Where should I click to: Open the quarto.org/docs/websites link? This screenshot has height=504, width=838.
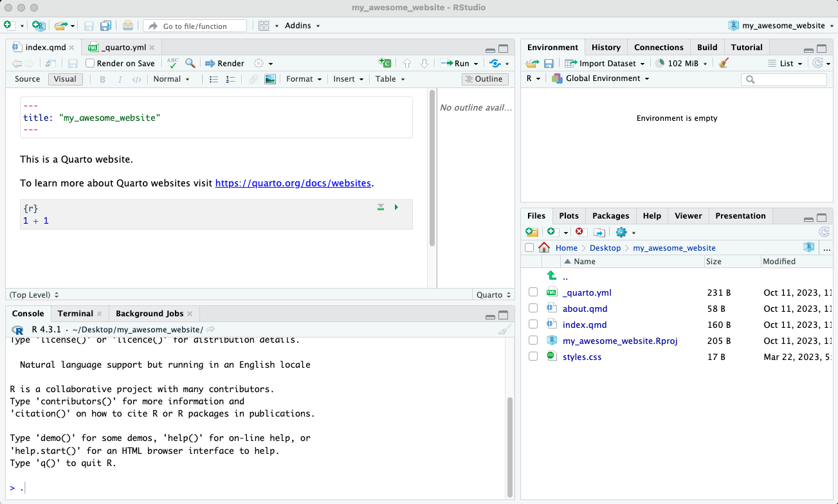(293, 183)
